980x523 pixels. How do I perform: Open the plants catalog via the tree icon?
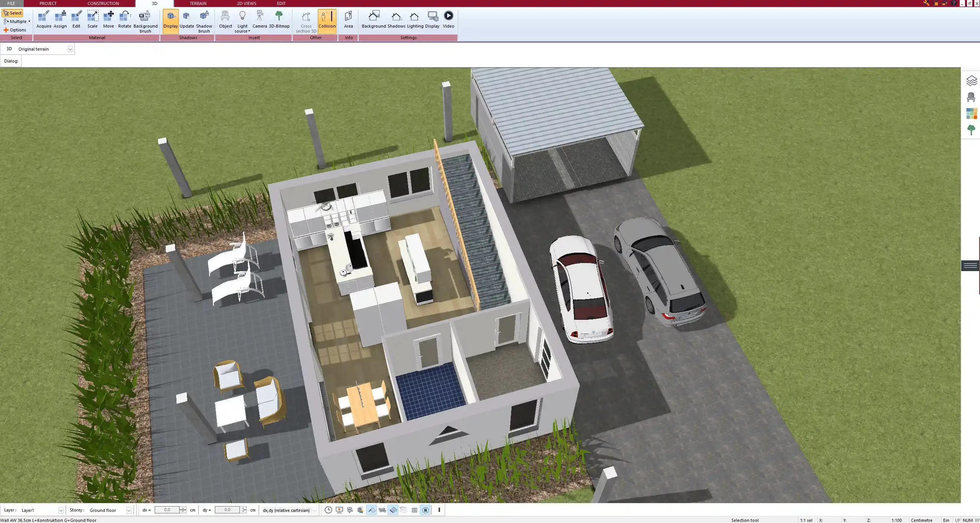[x=971, y=130]
